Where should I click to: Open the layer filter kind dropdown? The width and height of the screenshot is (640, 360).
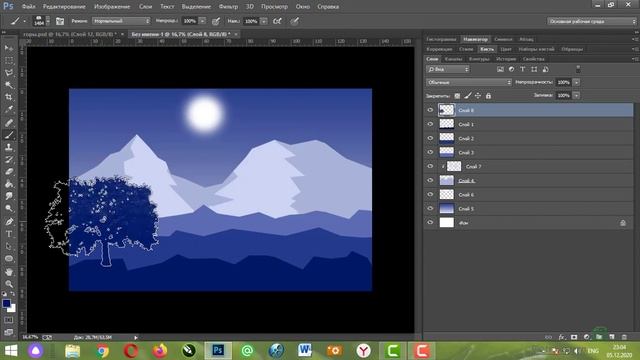[448, 69]
